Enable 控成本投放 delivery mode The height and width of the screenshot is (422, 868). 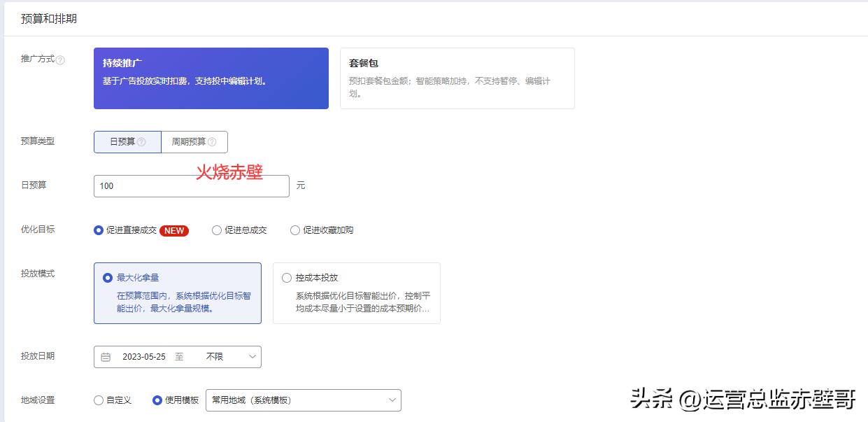click(287, 278)
